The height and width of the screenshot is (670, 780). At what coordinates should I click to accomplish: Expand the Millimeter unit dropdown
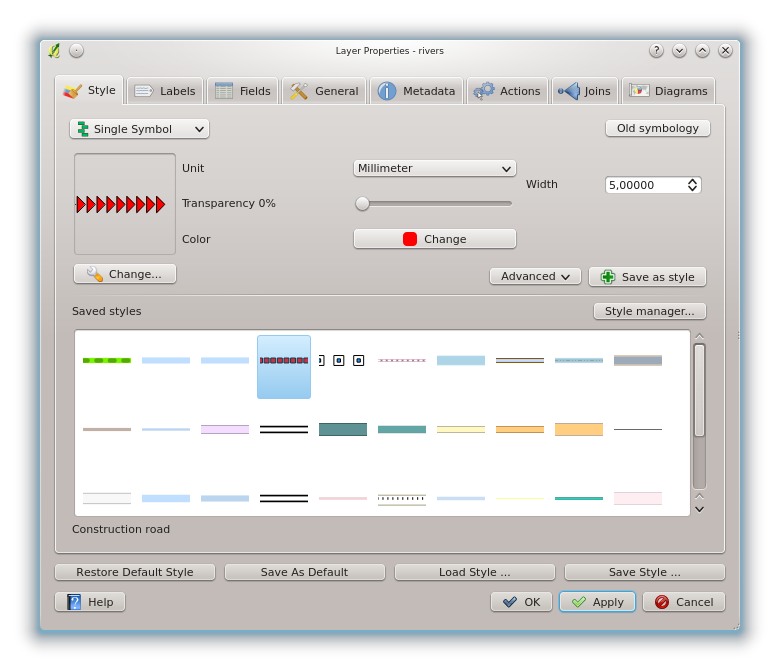pos(435,168)
